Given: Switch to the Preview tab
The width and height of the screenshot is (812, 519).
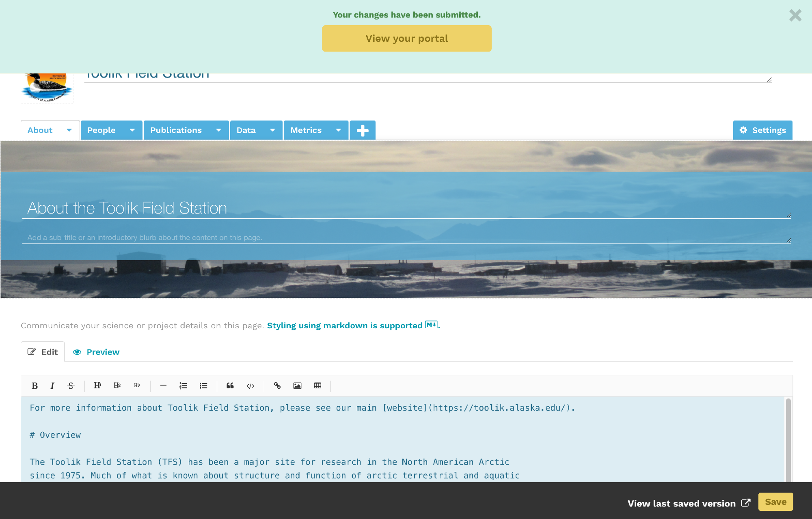Looking at the screenshot, I should click(x=96, y=352).
